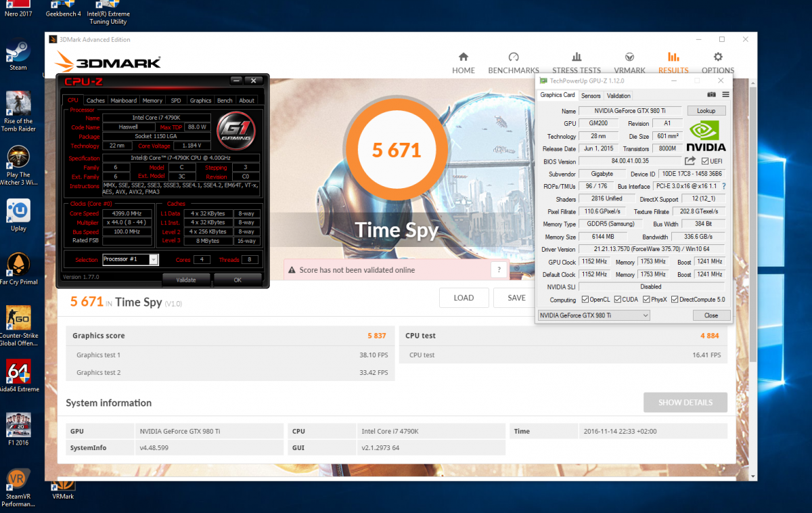Click the 3DMark window vertical scrollbar

pyautogui.click(x=753, y=223)
